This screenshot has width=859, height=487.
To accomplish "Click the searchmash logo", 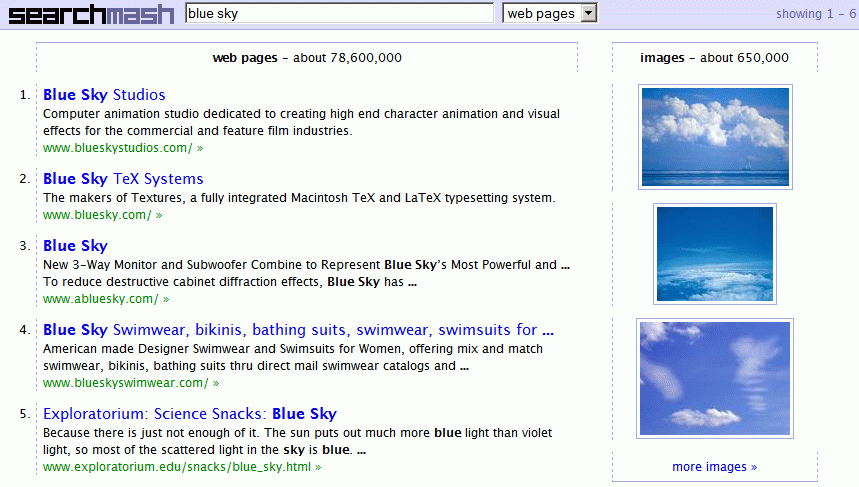I will [91, 14].
